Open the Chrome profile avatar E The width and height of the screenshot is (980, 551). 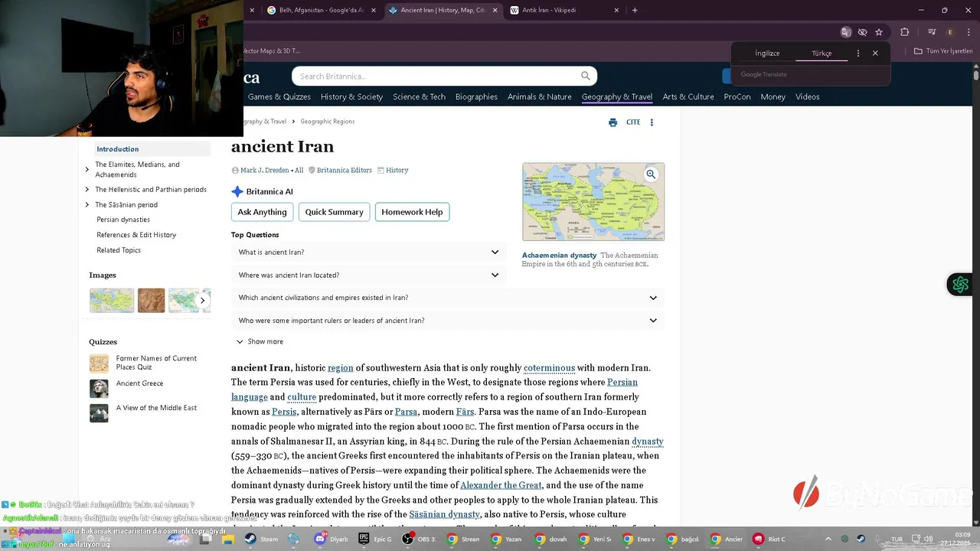coord(950,32)
